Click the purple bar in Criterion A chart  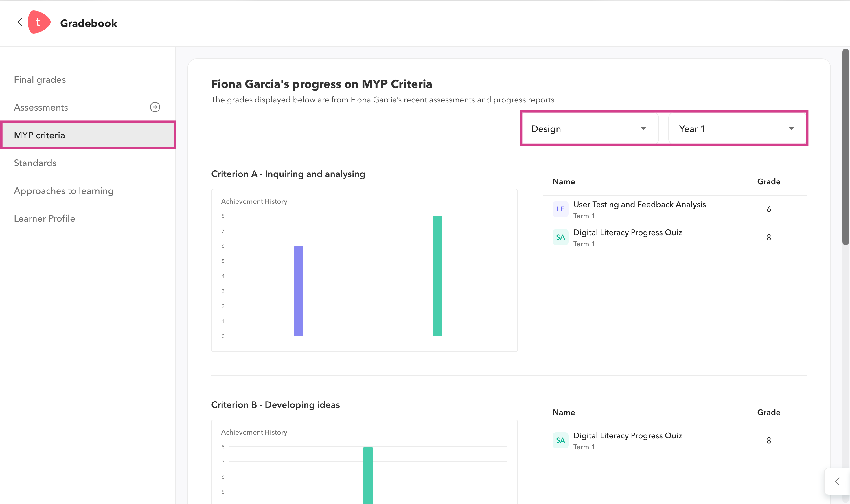point(299,291)
